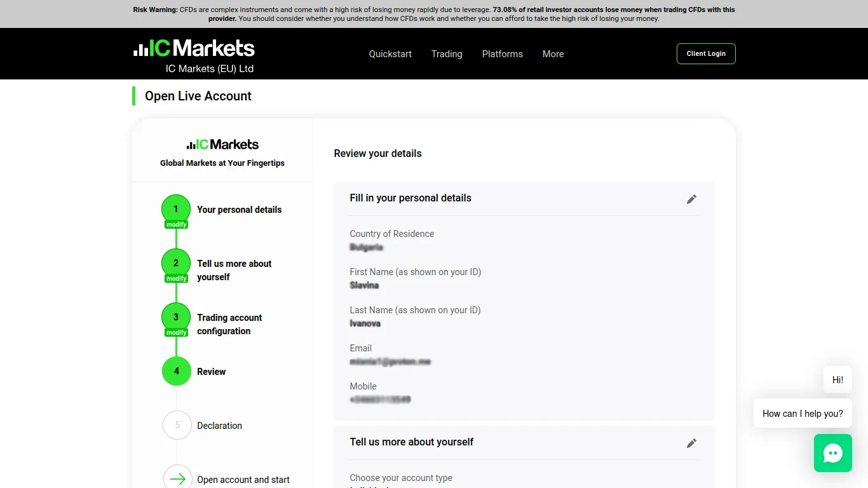This screenshot has height=488, width=868.
Task: Click 'Tell us more about yourself' title in the review panel
Action: pos(411,442)
